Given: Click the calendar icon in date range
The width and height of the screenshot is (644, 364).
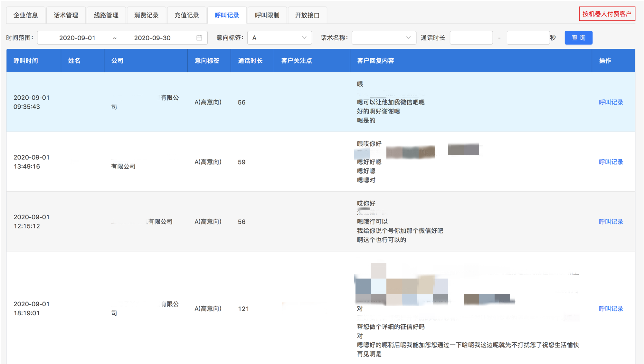Looking at the screenshot, I should [199, 38].
